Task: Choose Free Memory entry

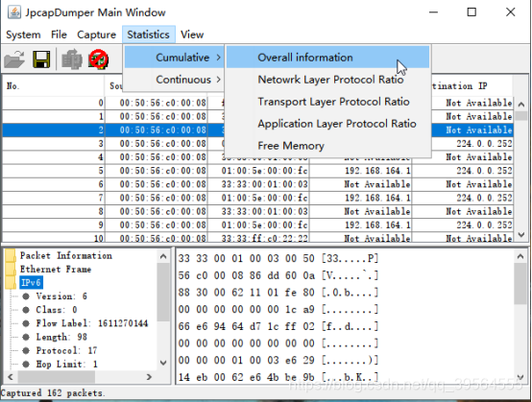Action: coord(327,146)
